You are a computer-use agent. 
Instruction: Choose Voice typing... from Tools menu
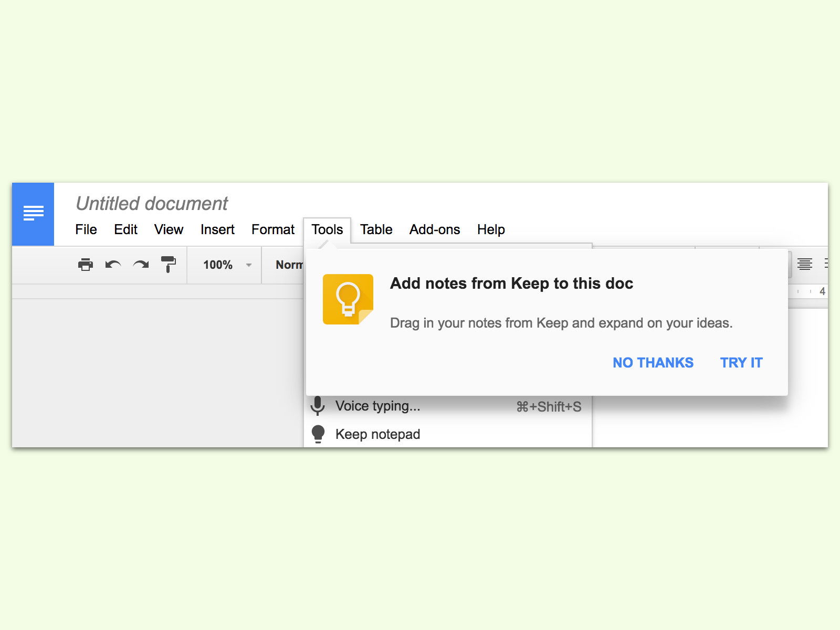448,406
